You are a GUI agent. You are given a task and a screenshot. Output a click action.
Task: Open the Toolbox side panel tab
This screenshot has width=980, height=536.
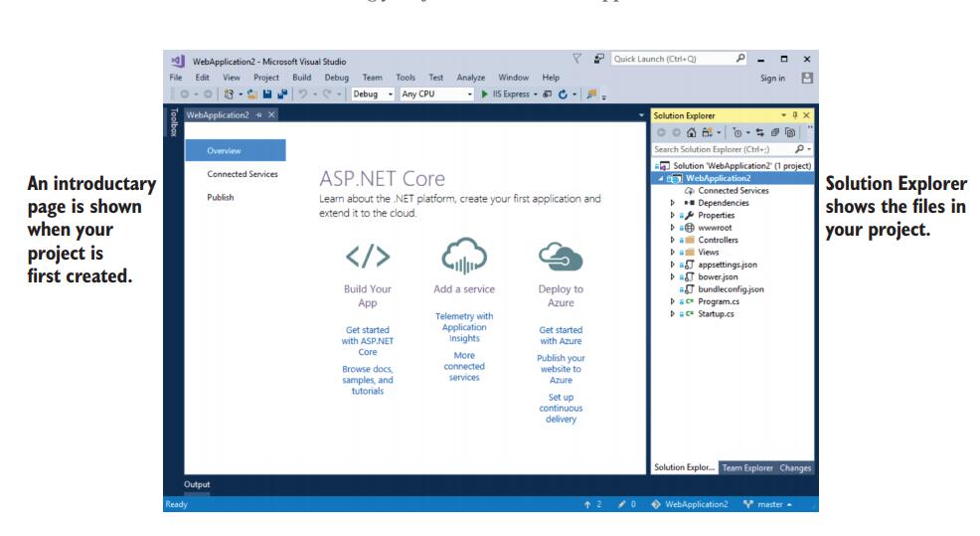tap(173, 122)
